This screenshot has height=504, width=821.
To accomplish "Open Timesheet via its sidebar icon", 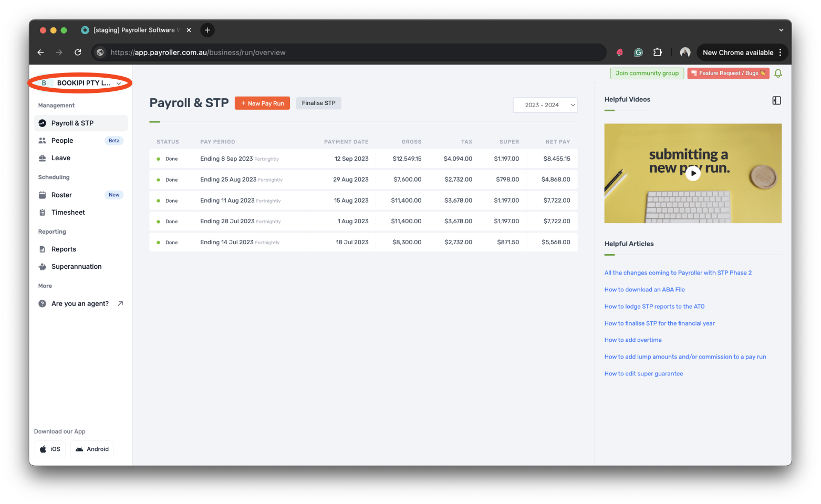I will pyautogui.click(x=43, y=212).
